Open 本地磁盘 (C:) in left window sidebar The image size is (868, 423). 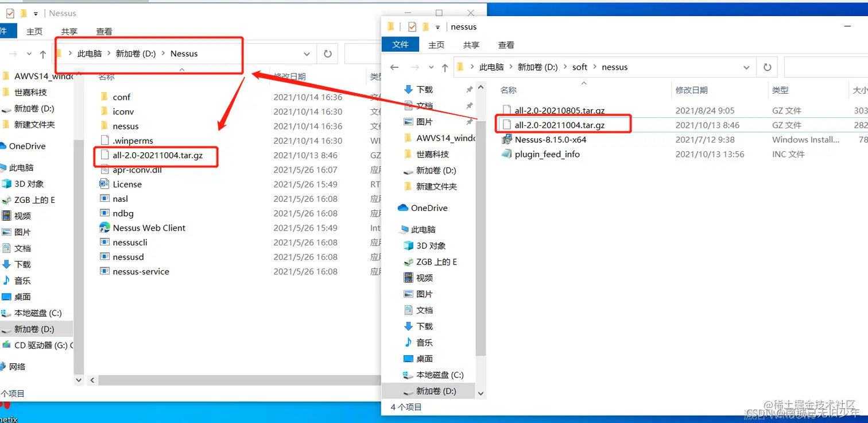37,313
